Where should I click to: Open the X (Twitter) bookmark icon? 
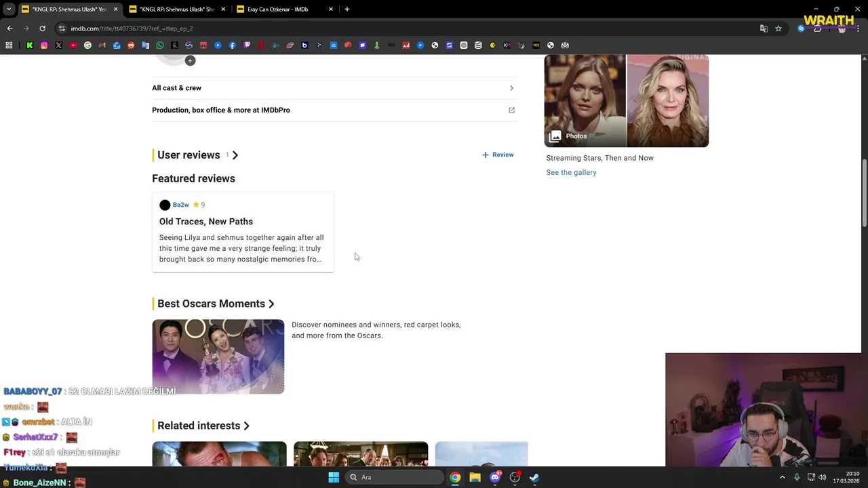58,45
